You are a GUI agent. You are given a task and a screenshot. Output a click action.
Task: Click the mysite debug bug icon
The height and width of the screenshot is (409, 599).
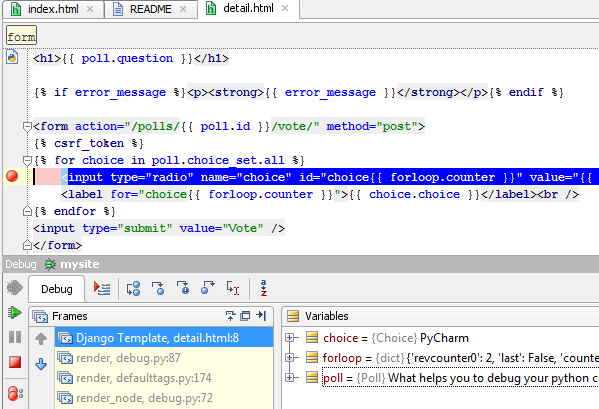click(50, 264)
